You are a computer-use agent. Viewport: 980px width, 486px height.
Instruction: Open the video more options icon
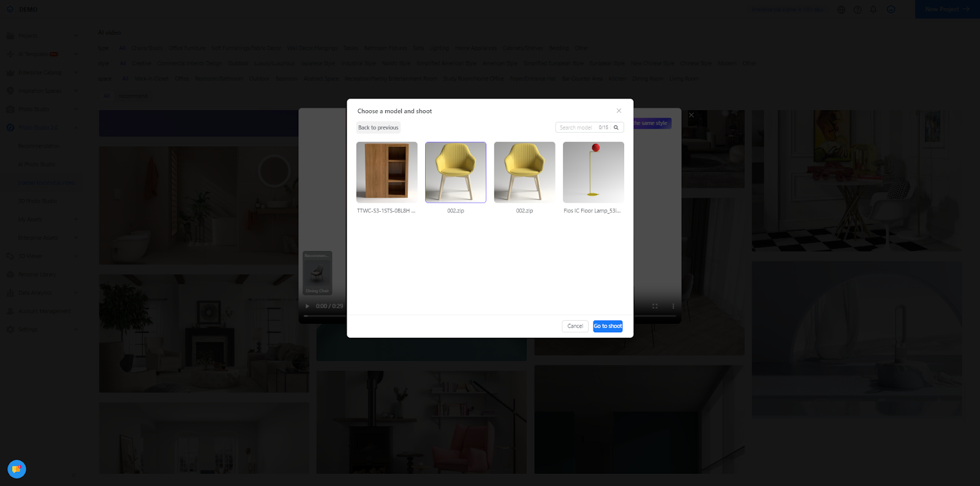pos(673,306)
